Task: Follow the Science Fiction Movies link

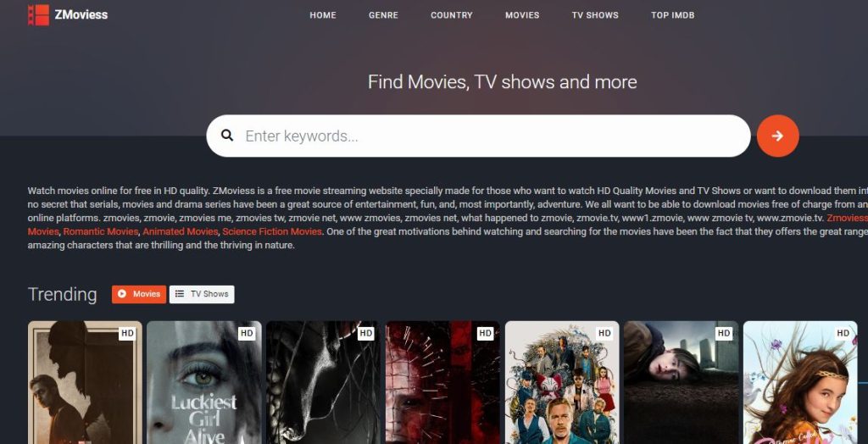Action: click(x=272, y=231)
